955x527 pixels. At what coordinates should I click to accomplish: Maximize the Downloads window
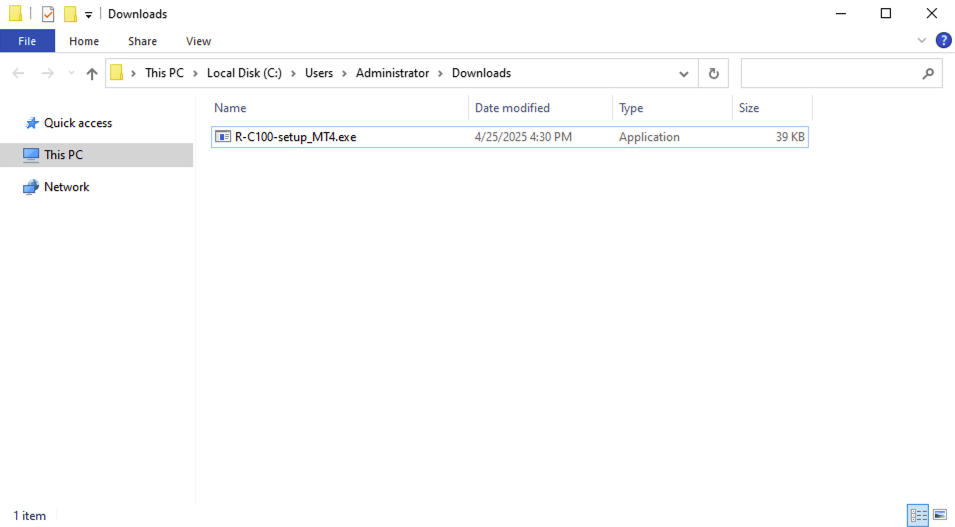886,13
